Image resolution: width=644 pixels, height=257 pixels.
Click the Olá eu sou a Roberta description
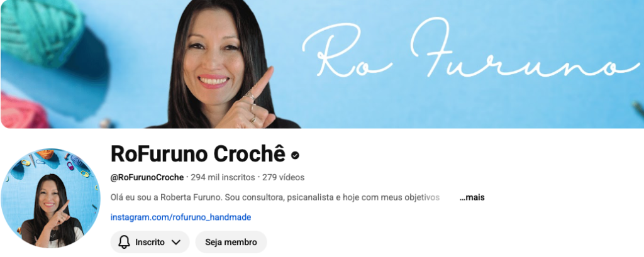(x=275, y=197)
